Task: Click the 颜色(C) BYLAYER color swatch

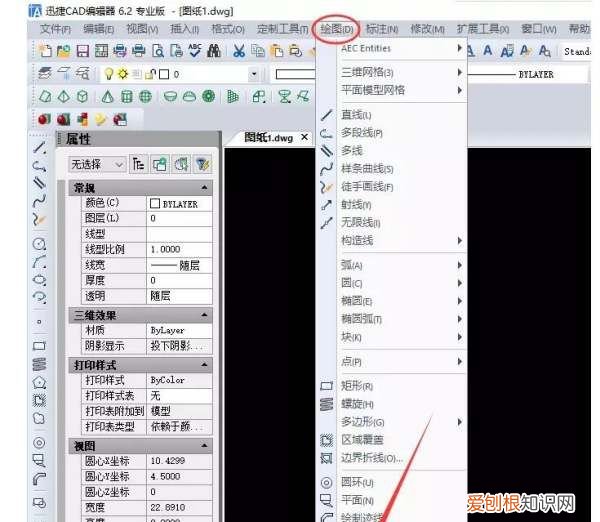Action: (x=155, y=204)
